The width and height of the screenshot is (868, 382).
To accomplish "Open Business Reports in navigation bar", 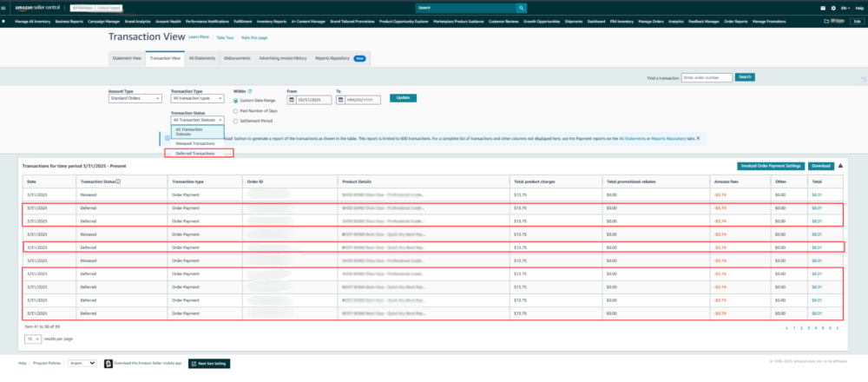I will tap(69, 22).
